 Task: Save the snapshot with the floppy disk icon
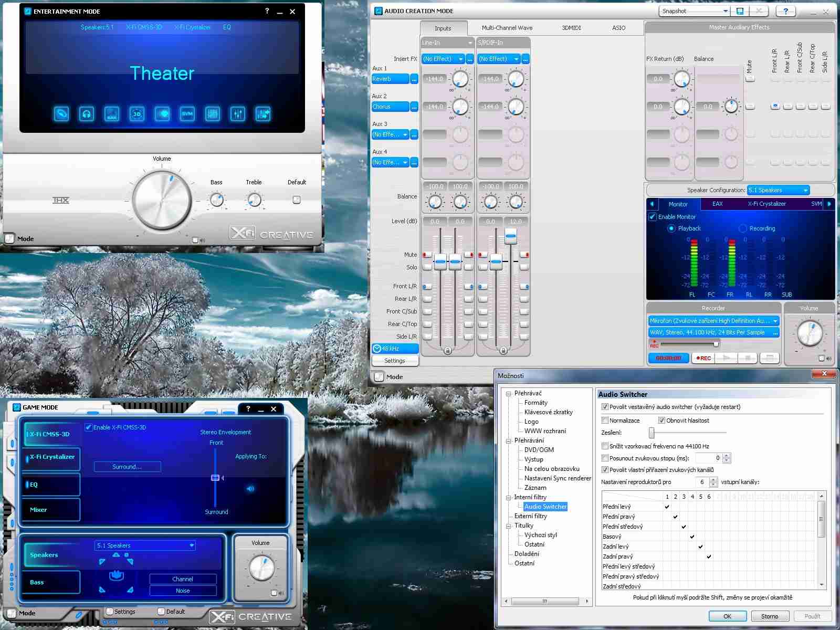[740, 11]
